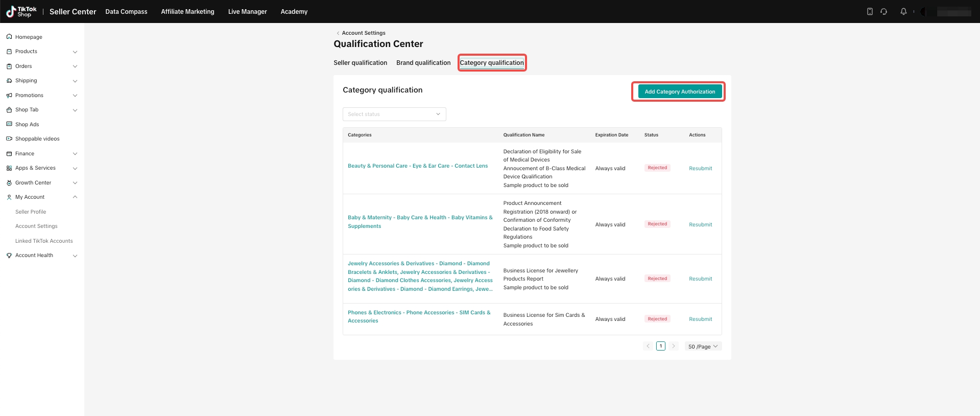The image size is (980, 416).
Task: Click the Shoppable videos icon in sidebar
Action: (9, 138)
